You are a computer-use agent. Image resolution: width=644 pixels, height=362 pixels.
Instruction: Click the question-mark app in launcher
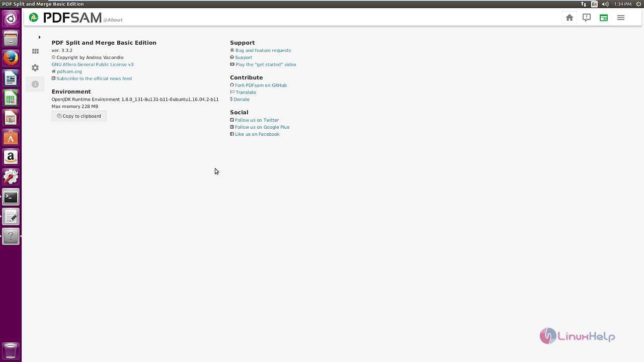[x=11, y=236]
